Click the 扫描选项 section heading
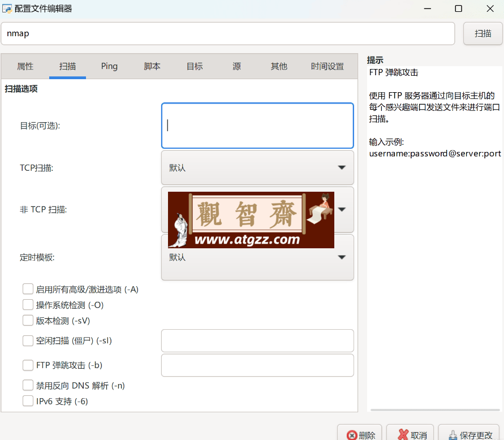 21,89
